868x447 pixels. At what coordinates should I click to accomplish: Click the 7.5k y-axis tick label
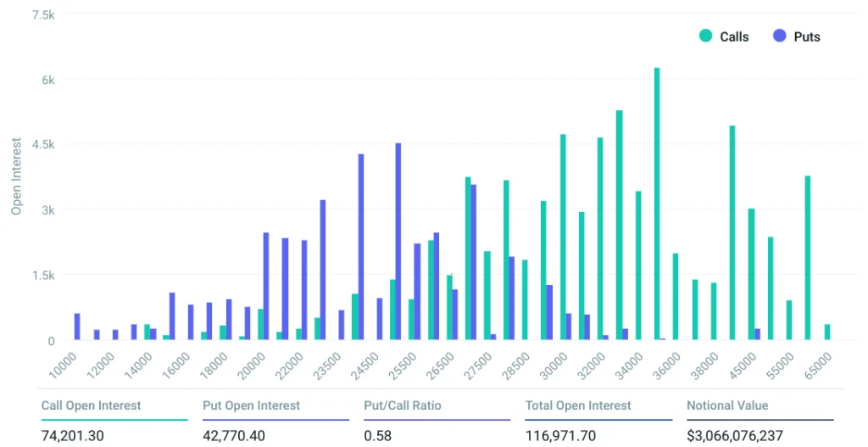(x=42, y=14)
